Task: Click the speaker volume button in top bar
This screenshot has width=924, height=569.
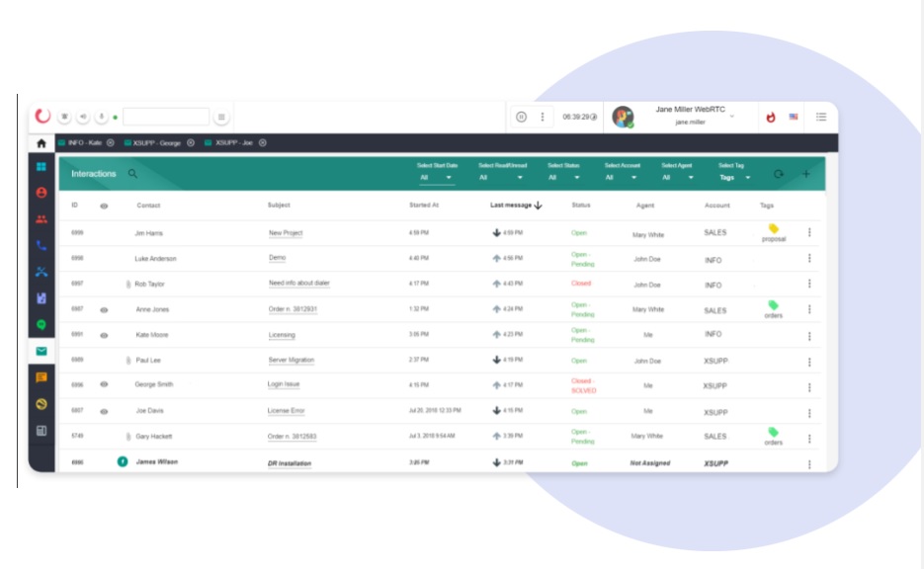Action: click(83, 117)
